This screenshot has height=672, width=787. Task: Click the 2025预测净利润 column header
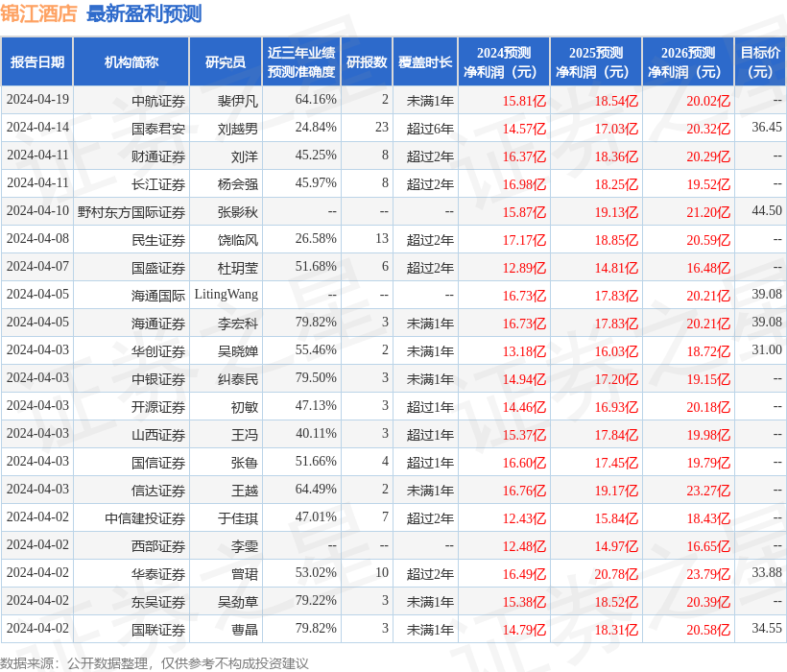tap(596, 61)
